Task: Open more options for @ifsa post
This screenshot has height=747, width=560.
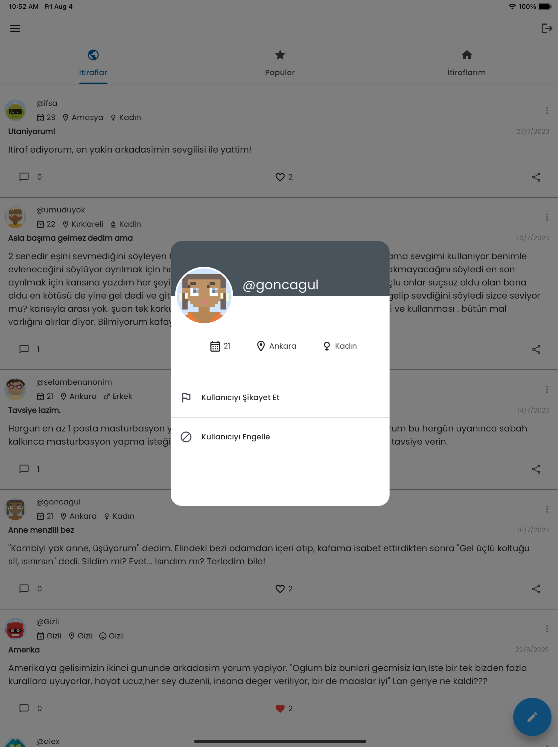Action: (547, 110)
